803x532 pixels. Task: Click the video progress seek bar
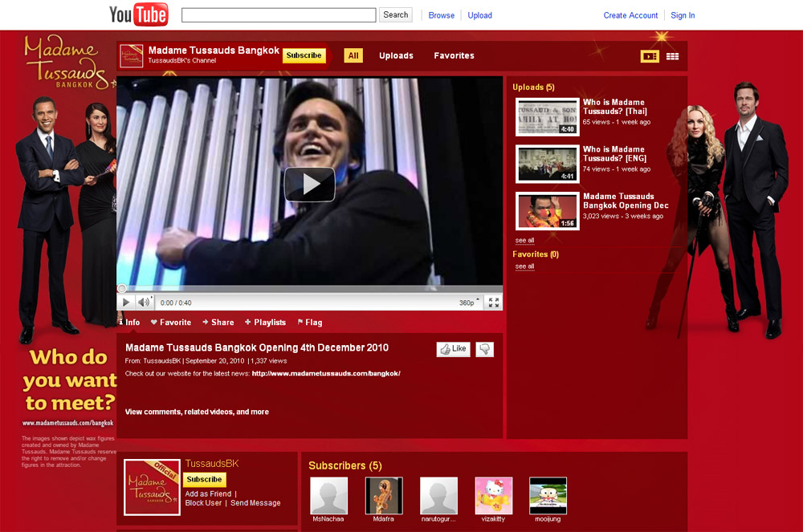coord(310,289)
